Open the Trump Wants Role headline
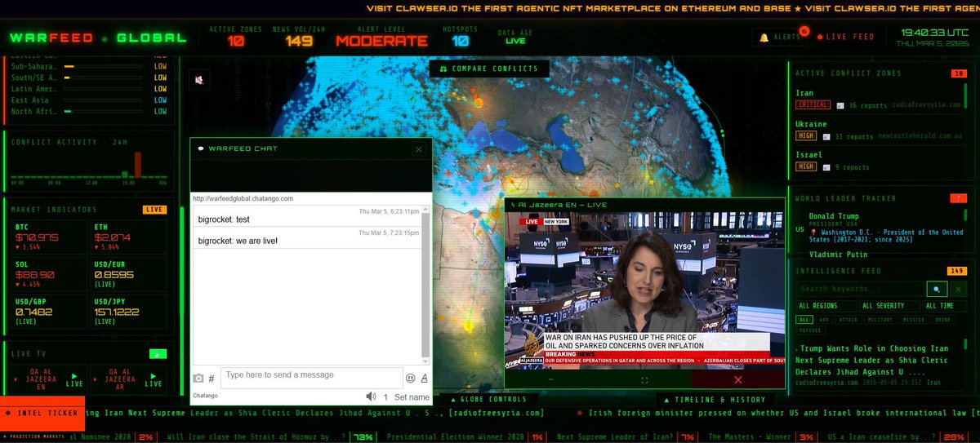 (871, 360)
